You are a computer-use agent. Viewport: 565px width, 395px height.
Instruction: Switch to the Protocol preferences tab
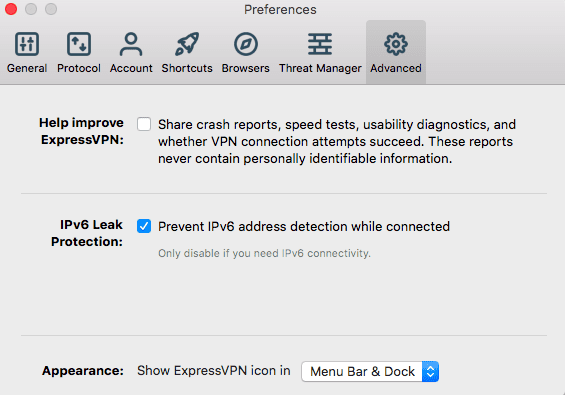point(79,53)
